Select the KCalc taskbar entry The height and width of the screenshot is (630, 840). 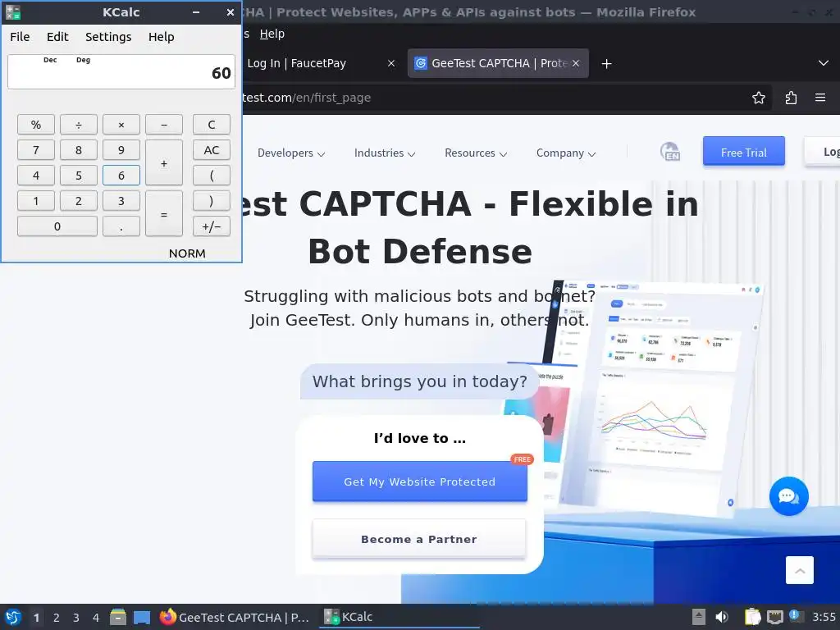click(399, 617)
